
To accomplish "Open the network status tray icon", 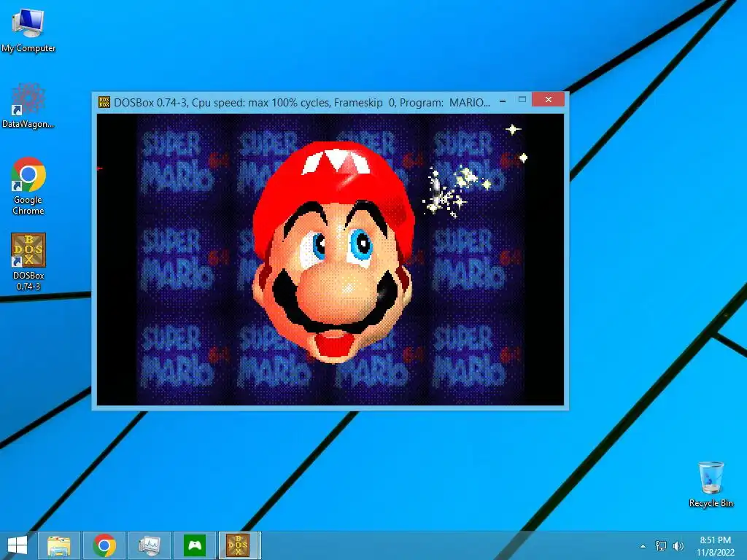I will click(661, 546).
